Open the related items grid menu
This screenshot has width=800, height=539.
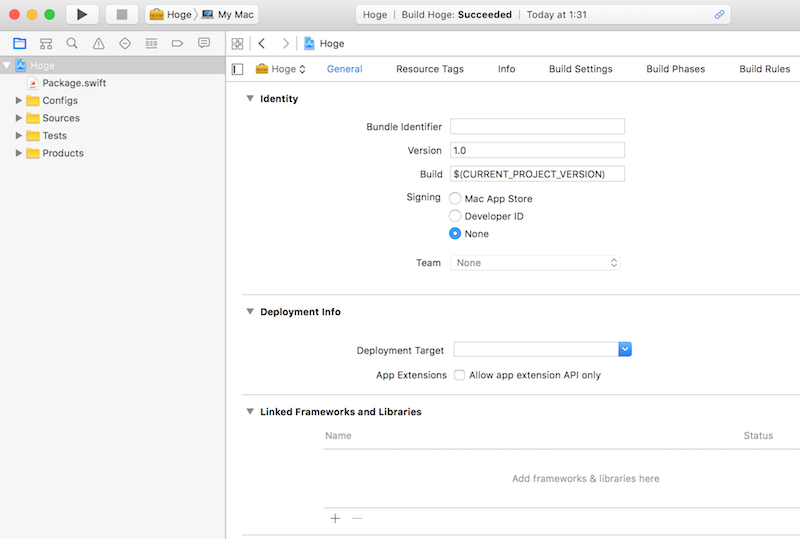[237, 43]
